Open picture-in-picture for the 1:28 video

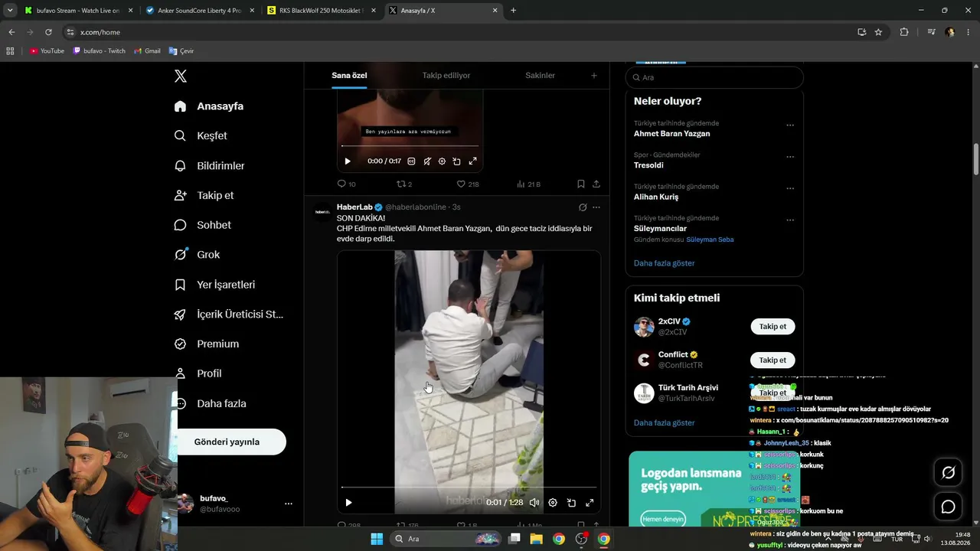(x=571, y=503)
